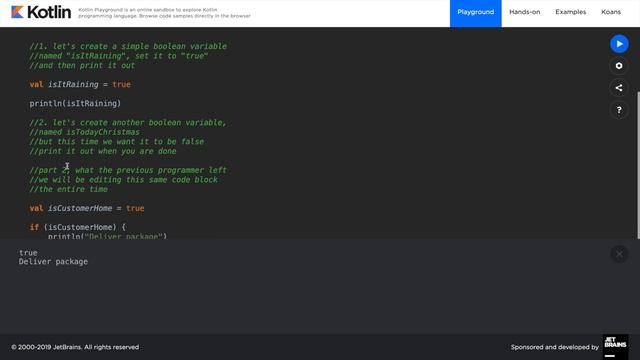Click the comment '//print it out when you are done'
The width and height of the screenshot is (640, 360).
[x=103, y=151]
